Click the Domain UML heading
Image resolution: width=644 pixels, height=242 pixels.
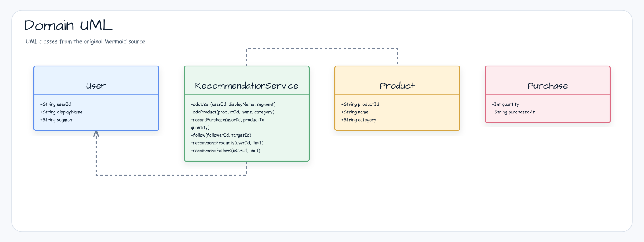[x=68, y=25]
